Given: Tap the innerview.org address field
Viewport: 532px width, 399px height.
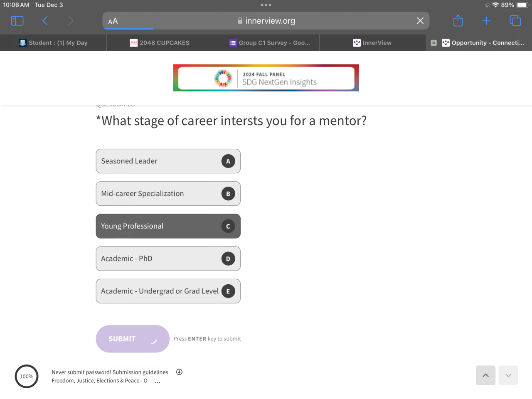Looking at the screenshot, I should 266,21.
